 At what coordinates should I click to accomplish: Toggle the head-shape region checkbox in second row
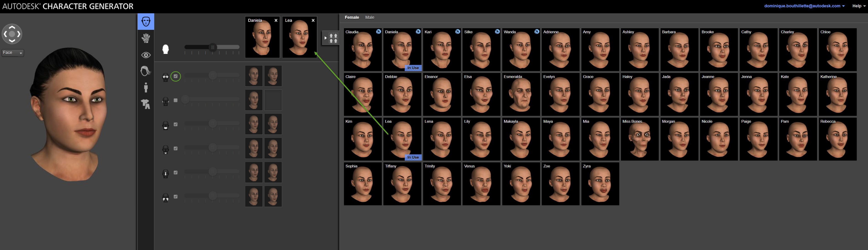click(176, 100)
